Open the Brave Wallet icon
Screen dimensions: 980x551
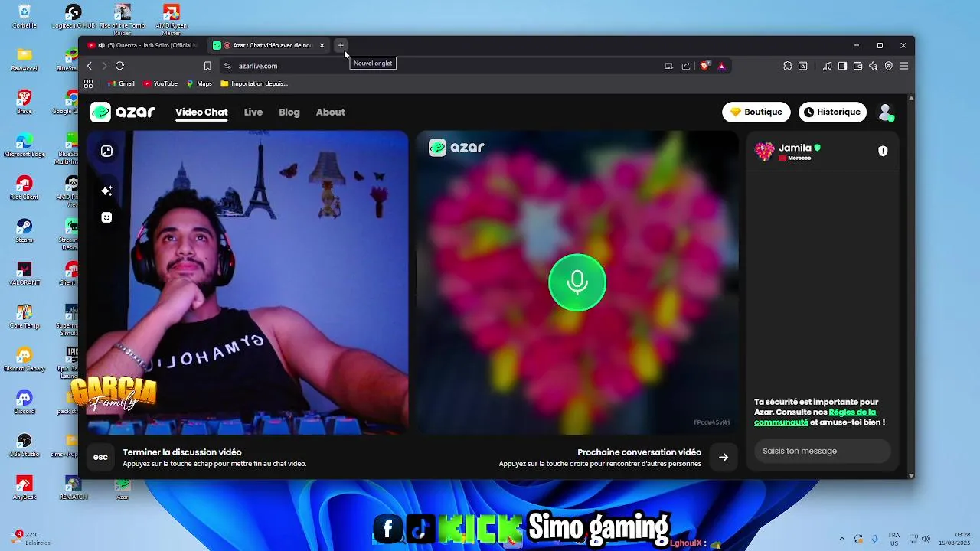click(857, 66)
